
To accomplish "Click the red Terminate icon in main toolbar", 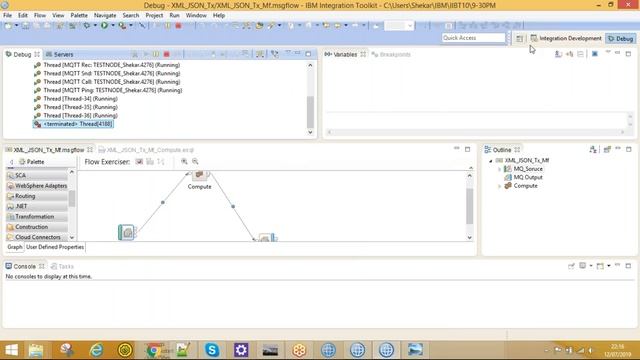I will [x=178, y=25].
